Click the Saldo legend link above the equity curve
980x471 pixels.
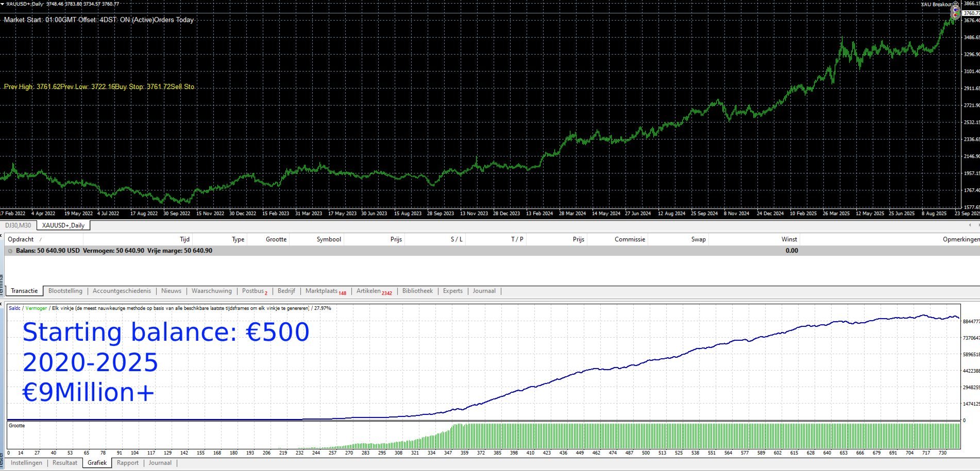click(x=14, y=308)
